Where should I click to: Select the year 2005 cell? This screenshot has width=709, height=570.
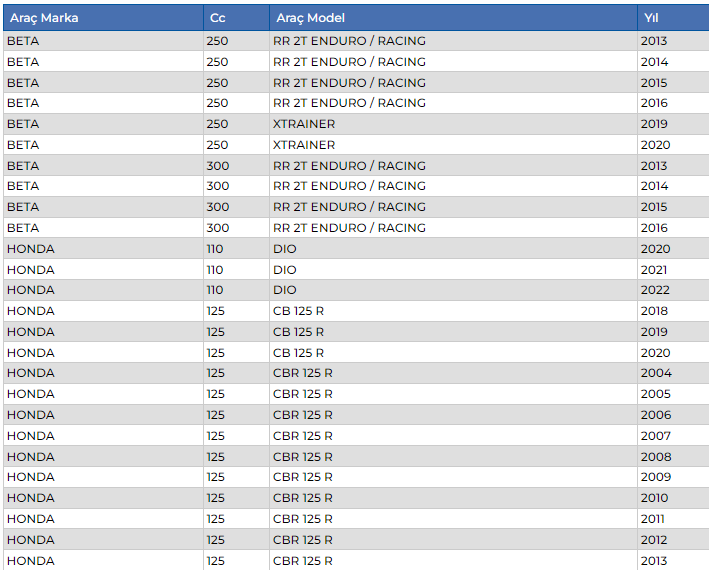click(656, 394)
